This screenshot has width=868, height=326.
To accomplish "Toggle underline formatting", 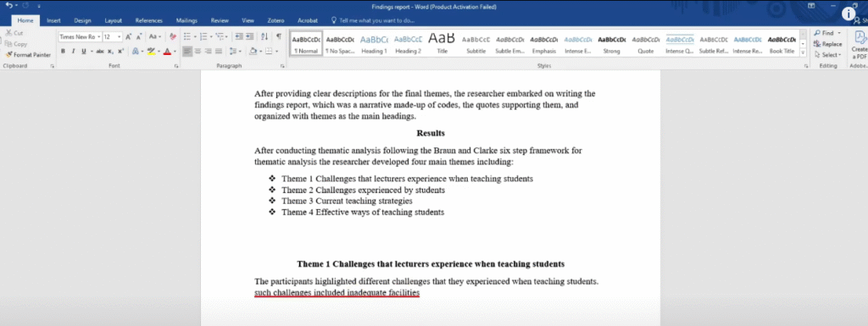I will click(84, 52).
